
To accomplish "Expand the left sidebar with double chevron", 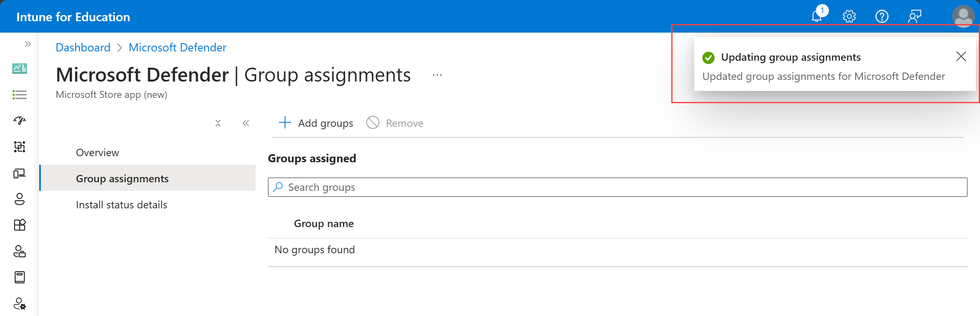I will click(x=27, y=44).
